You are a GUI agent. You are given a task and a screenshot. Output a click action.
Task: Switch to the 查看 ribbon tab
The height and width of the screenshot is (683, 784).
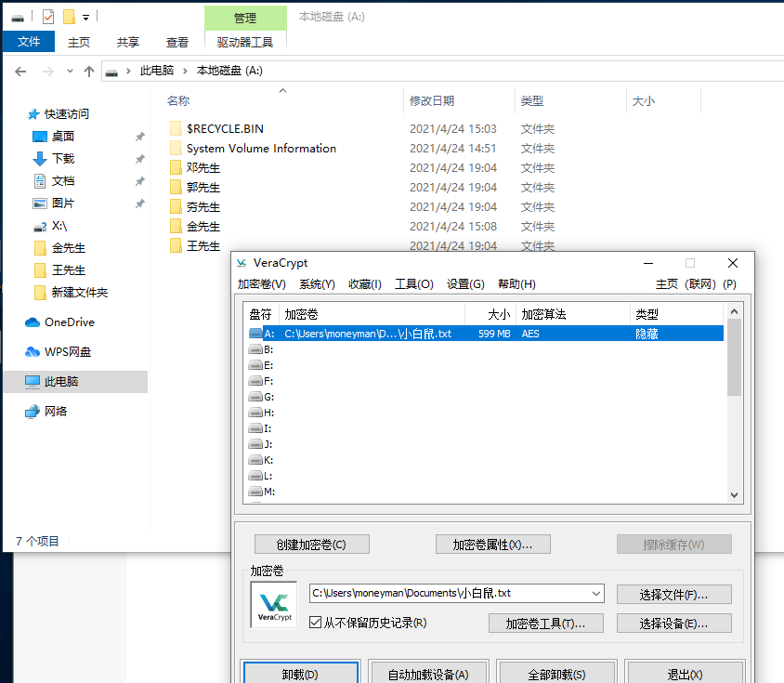click(177, 42)
